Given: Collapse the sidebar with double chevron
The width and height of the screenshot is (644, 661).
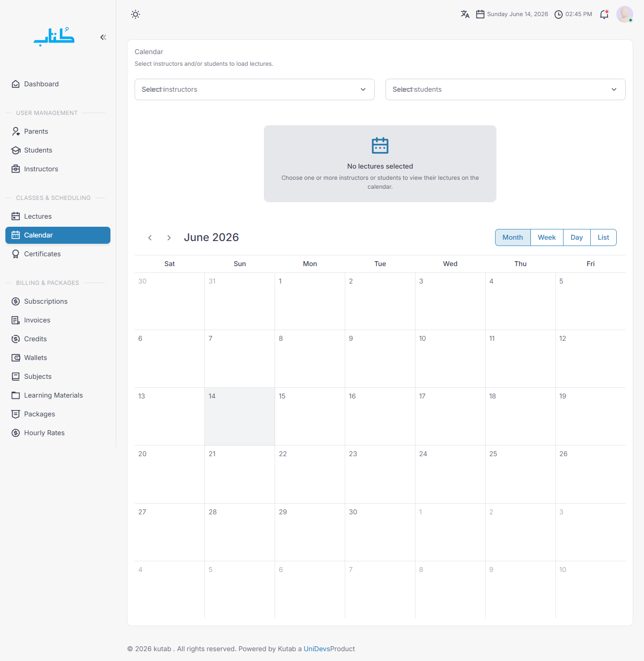Looking at the screenshot, I should (103, 37).
